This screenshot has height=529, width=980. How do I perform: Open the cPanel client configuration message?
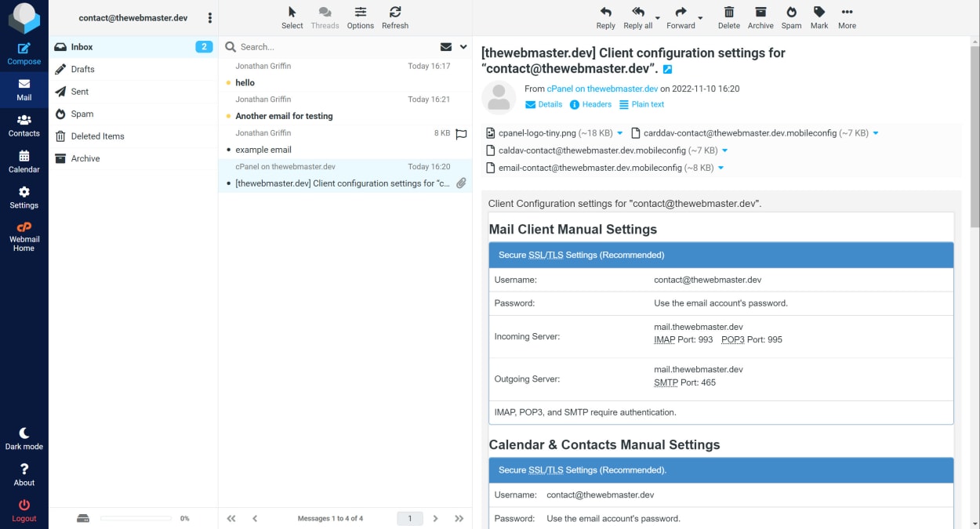pyautogui.click(x=345, y=176)
